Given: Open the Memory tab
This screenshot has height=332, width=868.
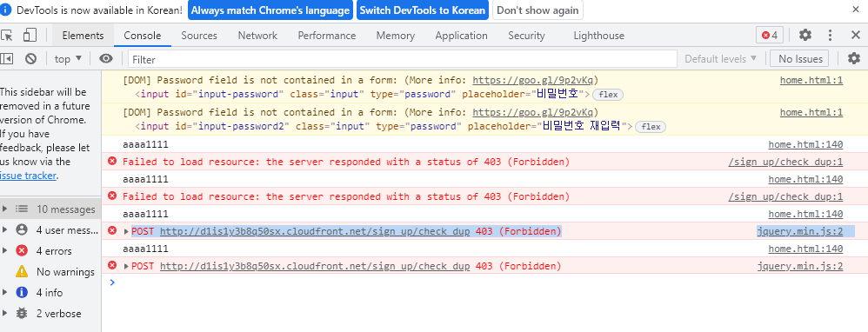Looking at the screenshot, I should pyautogui.click(x=395, y=36).
